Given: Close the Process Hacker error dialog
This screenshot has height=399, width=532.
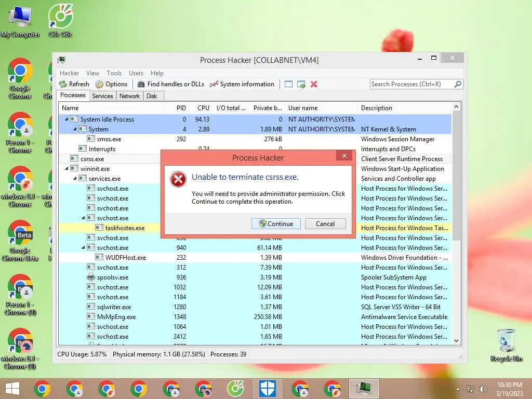Looking at the screenshot, I should [x=344, y=156].
